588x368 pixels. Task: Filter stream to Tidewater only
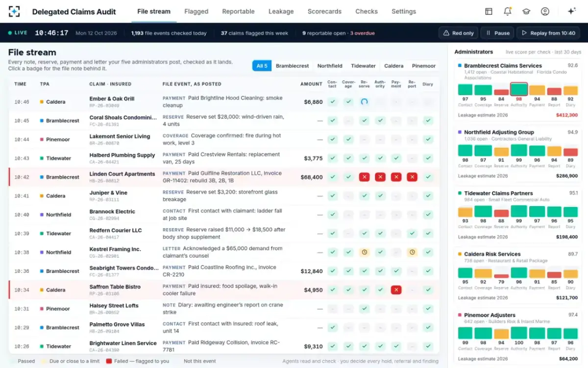(364, 66)
